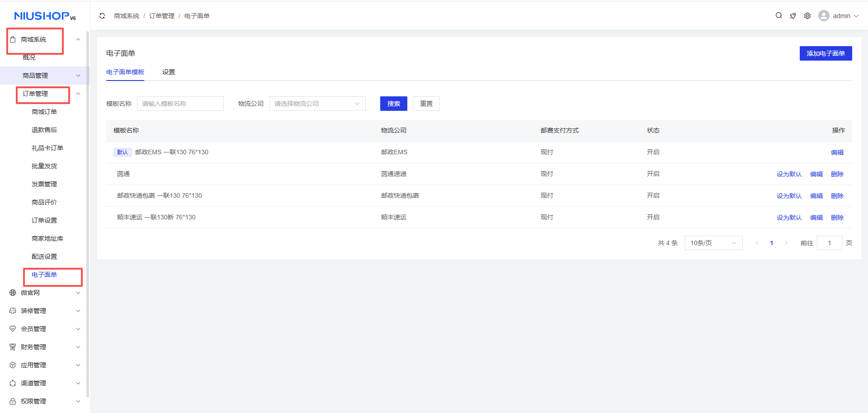Switch to the 设置 tab
Screen dimensions: 868x413
coord(169,72)
